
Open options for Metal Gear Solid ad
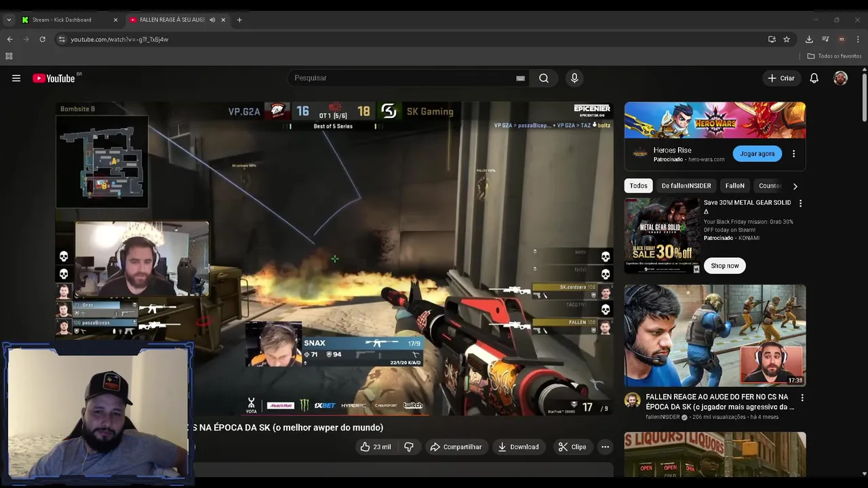(800, 203)
